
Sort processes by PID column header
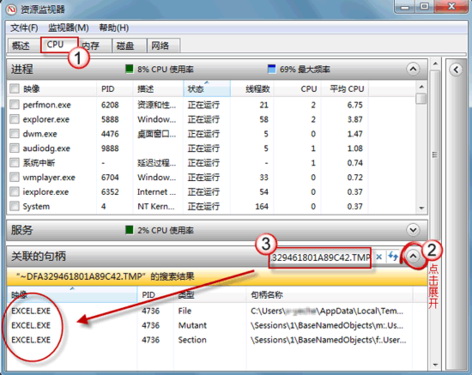115,89
